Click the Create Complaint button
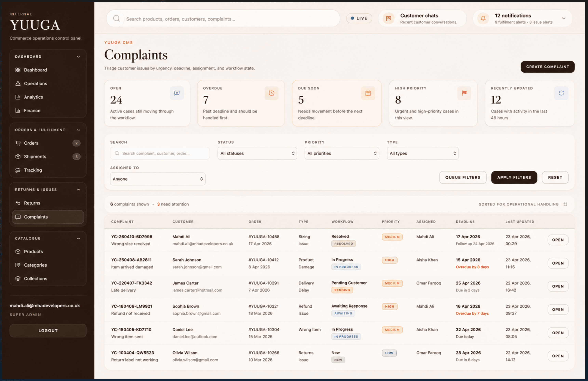Viewport: 588px width, 381px height. point(547,67)
